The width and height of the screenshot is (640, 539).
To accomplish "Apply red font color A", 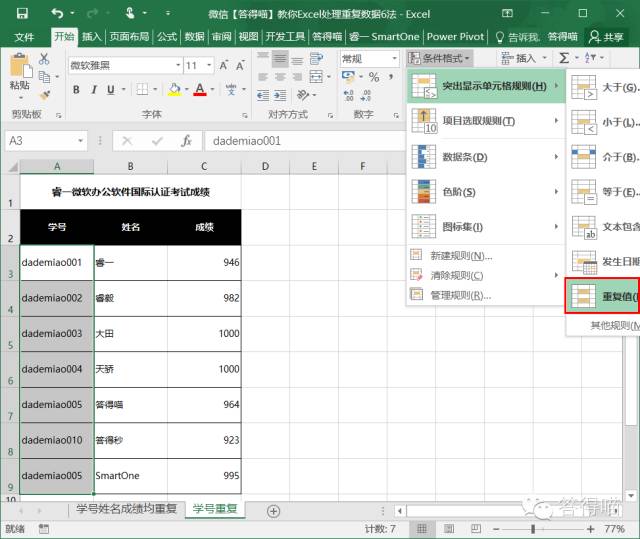I will [200, 89].
